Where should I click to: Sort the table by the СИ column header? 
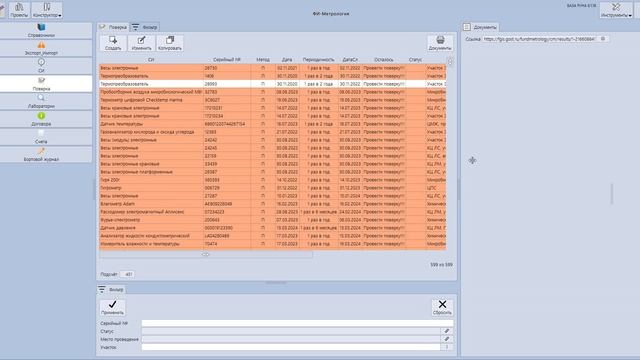[x=151, y=60]
